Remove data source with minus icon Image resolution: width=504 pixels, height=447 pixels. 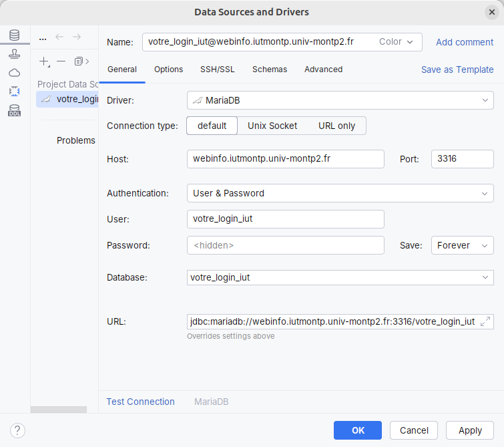pos(61,61)
